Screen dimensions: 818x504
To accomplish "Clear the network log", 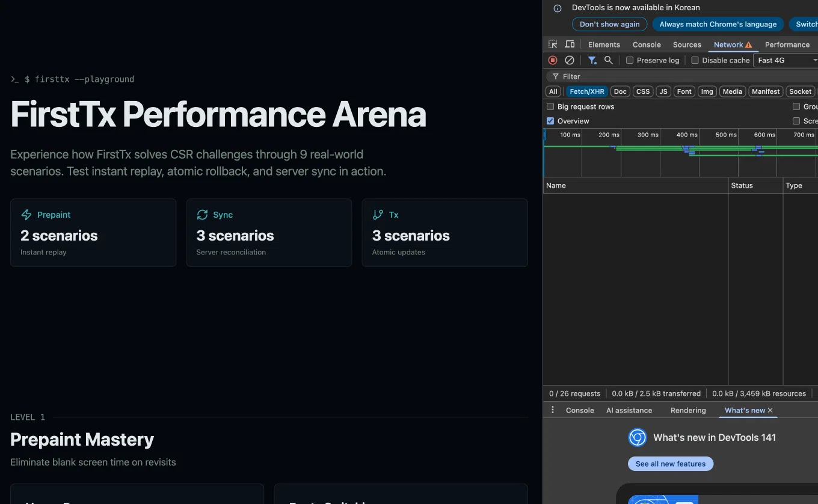I will 569,60.
